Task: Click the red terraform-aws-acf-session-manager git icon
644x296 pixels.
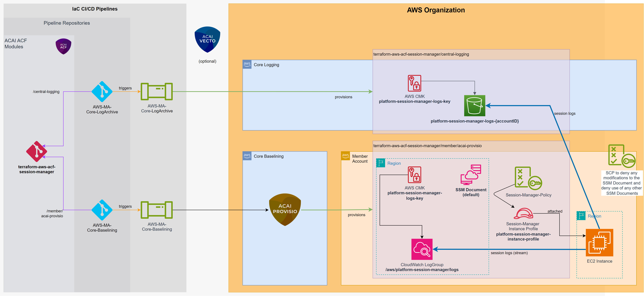Action: click(x=37, y=151)
